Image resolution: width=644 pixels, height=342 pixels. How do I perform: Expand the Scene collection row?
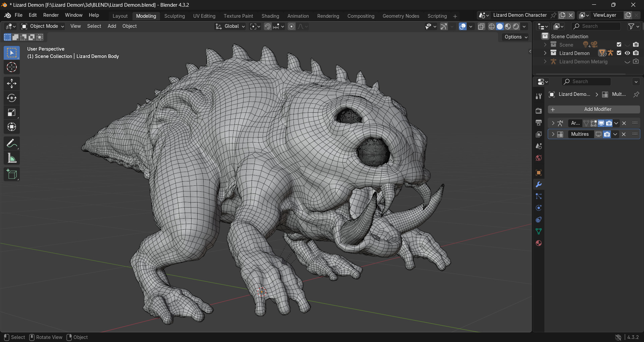point(545,45)
